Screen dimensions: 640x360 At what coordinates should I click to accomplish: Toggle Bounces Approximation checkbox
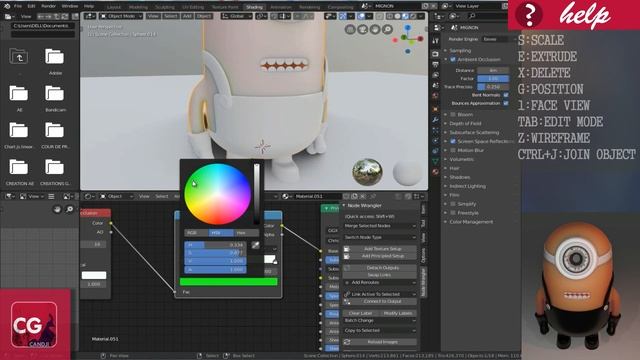506,103
